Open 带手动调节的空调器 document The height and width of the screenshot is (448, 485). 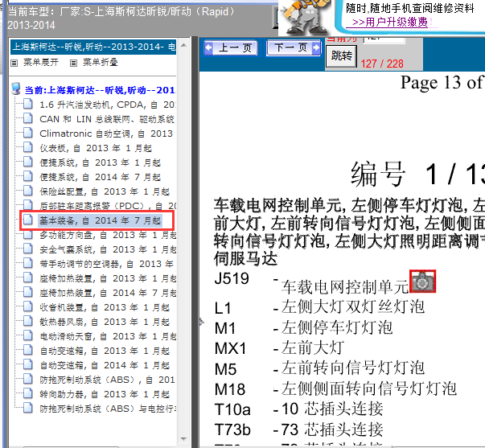click(106, 265)
